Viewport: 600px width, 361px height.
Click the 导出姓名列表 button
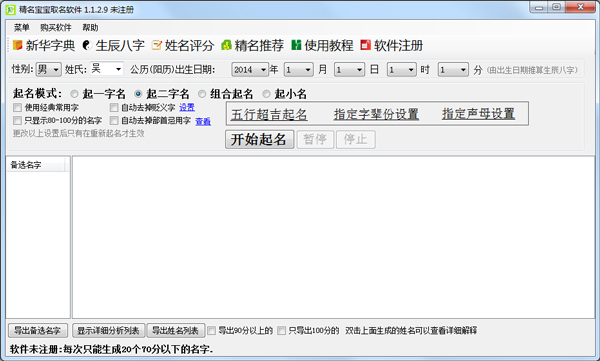[x=176, y=330]
